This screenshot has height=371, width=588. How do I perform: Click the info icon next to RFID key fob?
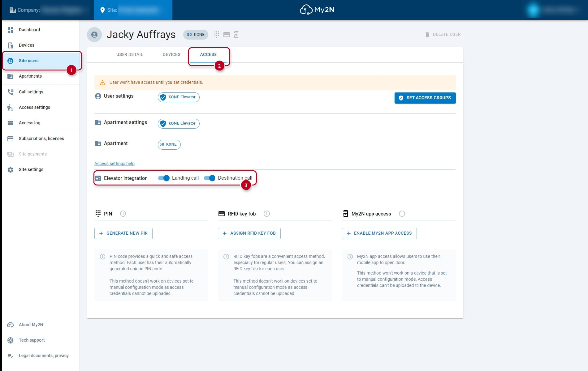click(x=267, y=214)
